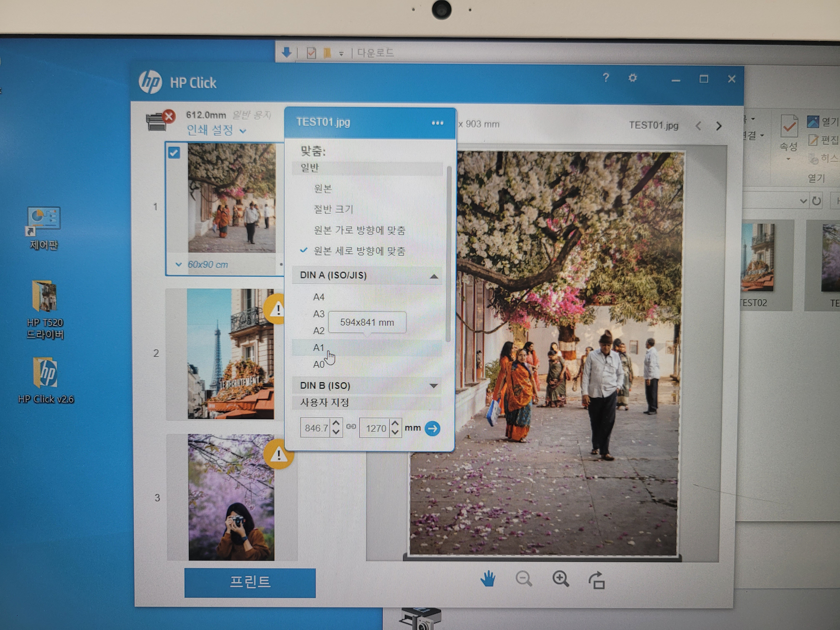Click the three-dots menu on TEST01.jpg
840x630 pixels.
pos(437,123)
